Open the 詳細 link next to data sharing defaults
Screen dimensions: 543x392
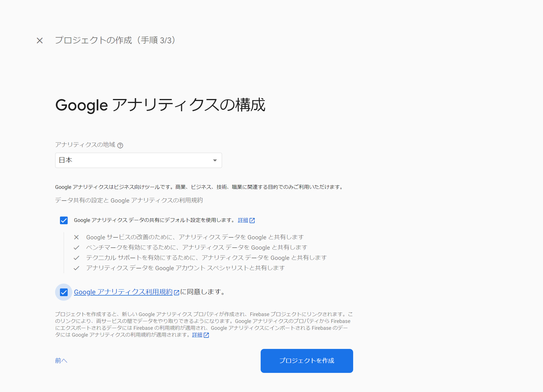coord(243,220)
